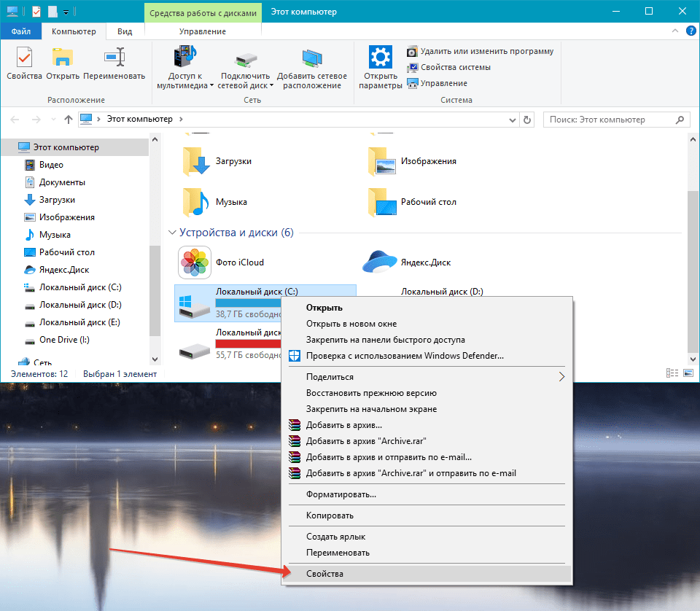The image size is (700, 611).
Task: Click the up-arrow navigation button
Action: point(69,120)
